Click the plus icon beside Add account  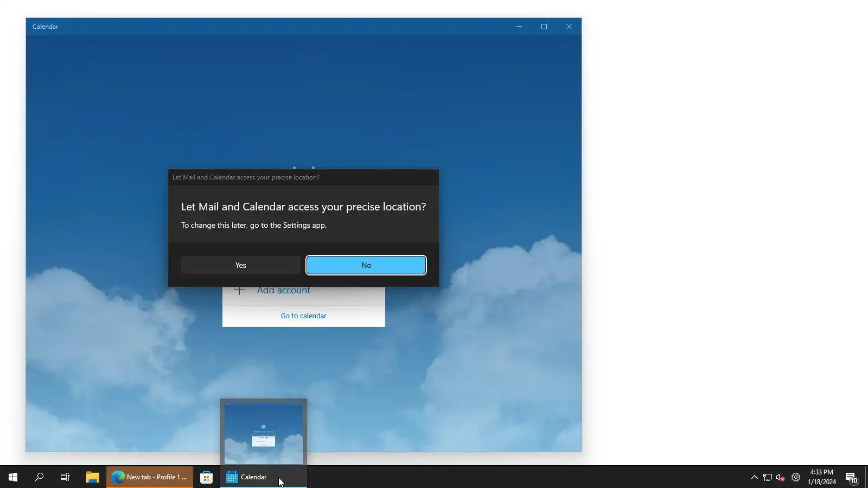(x=239, y=290)
